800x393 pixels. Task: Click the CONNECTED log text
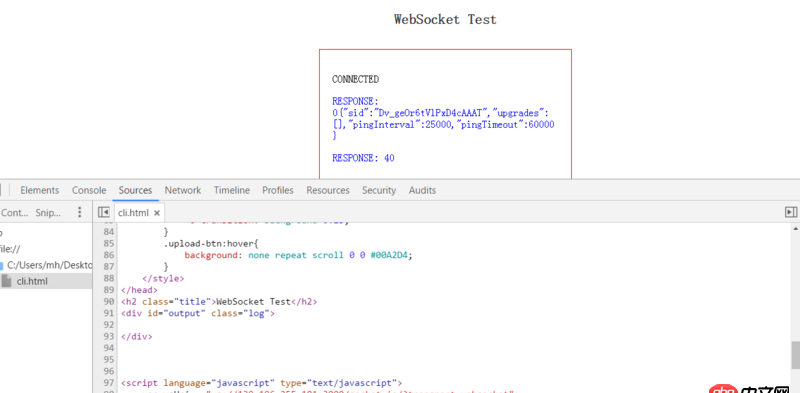tap(355, 79)
